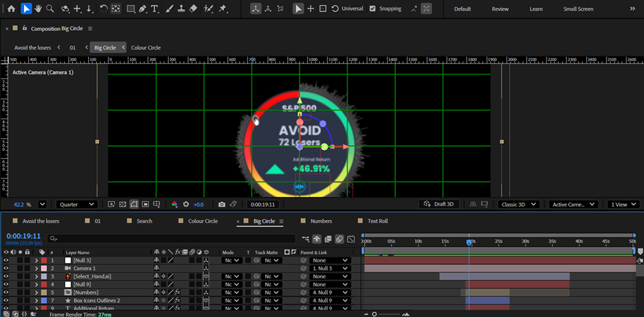This screenshot has height=317, width=644.
Task: Select the Horizontal Type tool
Action: (x=155, y=9)
